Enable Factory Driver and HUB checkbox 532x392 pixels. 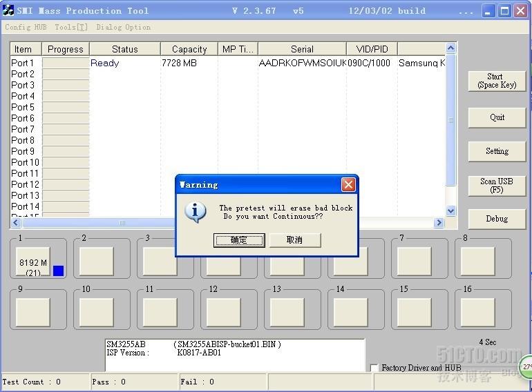coord(374,368)
